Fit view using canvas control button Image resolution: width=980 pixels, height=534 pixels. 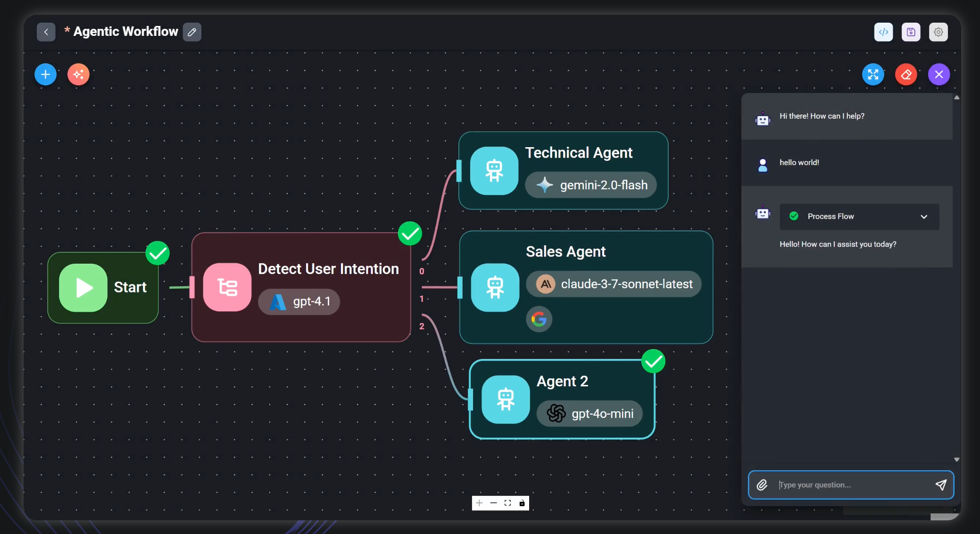(507, 503)
